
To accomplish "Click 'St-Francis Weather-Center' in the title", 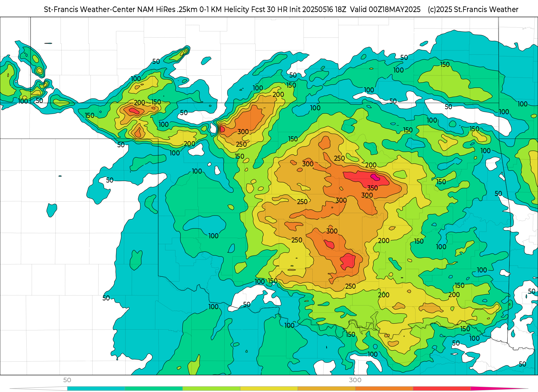I will [x=90, y=10].
